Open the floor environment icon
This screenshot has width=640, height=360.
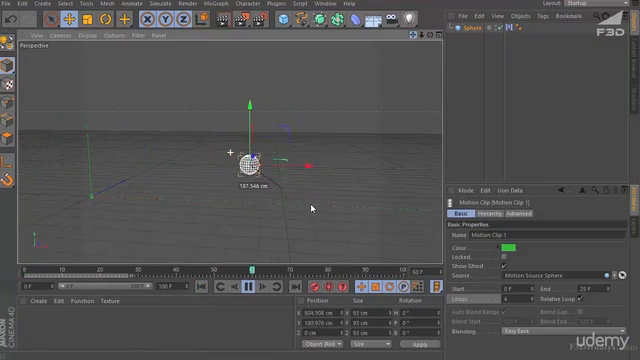[373, 19]
